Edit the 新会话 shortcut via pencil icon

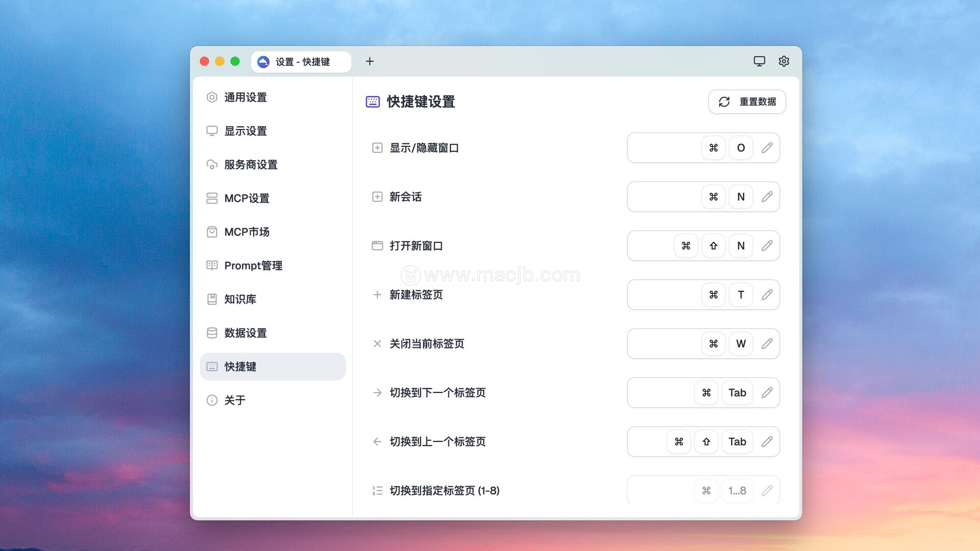767,197
